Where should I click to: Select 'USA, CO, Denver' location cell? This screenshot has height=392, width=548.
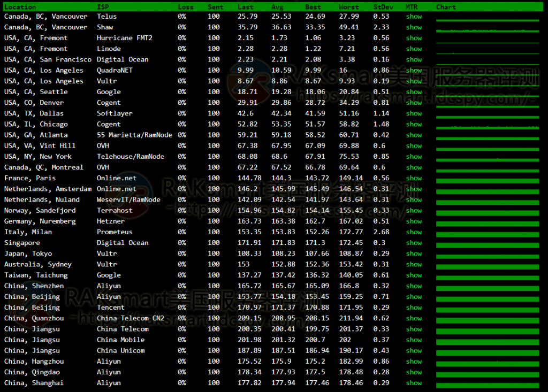(x=34, y=103)
